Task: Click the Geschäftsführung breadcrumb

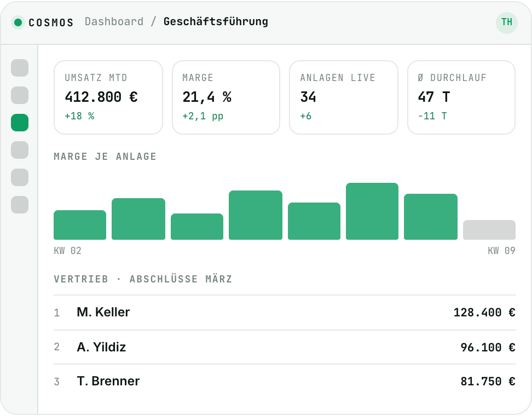Action: [x=216, y=22]
